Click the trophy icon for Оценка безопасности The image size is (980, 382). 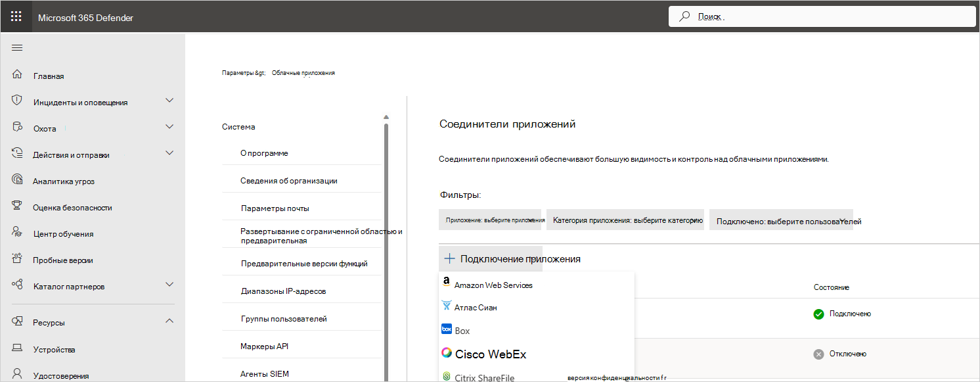pyautogui.click(x=18, y=206)
